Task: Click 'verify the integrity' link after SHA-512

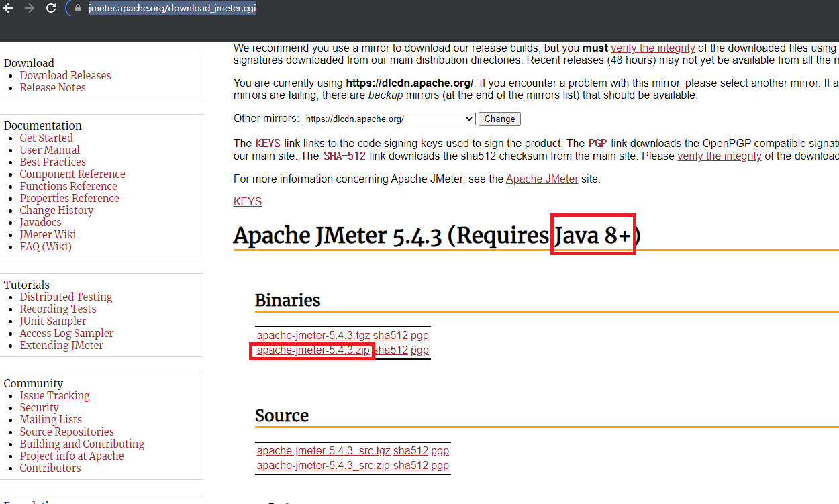Action: [x=720, y=156]
